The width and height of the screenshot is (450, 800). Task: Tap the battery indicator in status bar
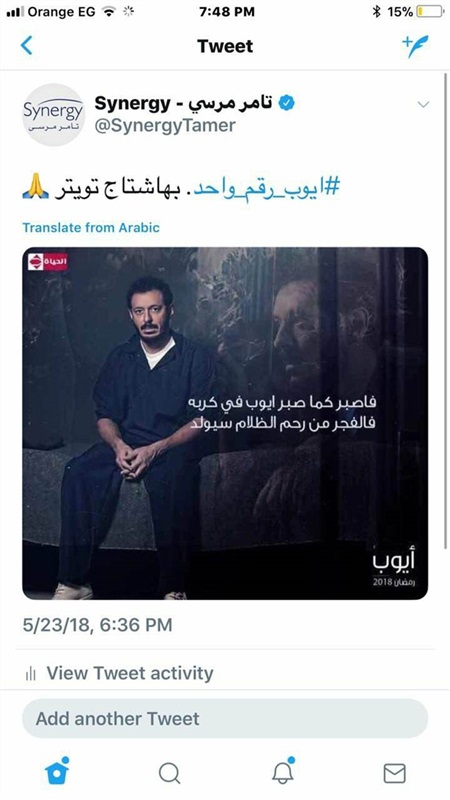click(430, 12)
